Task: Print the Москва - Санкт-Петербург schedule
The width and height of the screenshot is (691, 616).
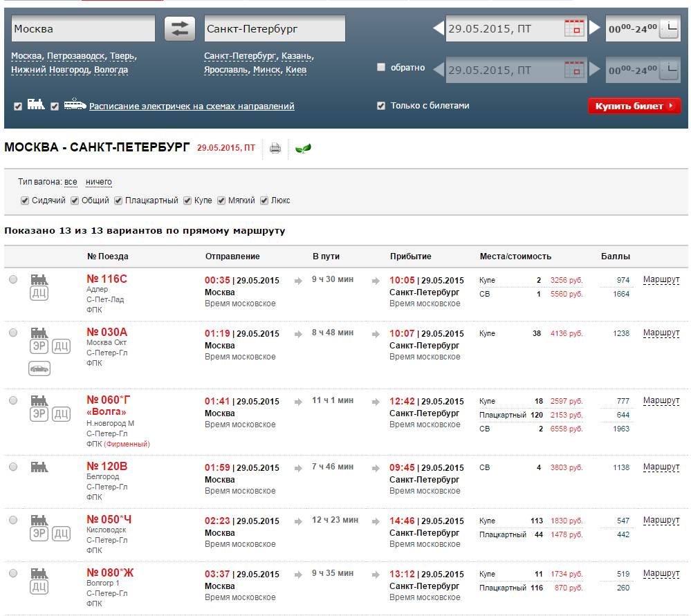Action: [275, 148]
